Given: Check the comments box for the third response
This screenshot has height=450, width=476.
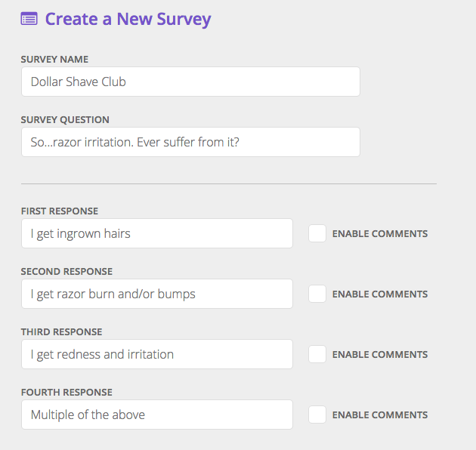Looking at the screenshot, I should click(x=317, y=354).
